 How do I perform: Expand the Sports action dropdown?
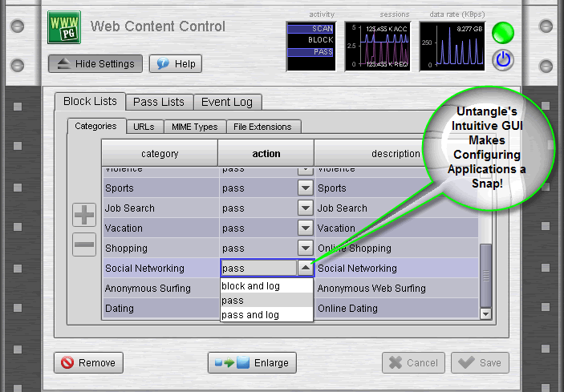305,188
